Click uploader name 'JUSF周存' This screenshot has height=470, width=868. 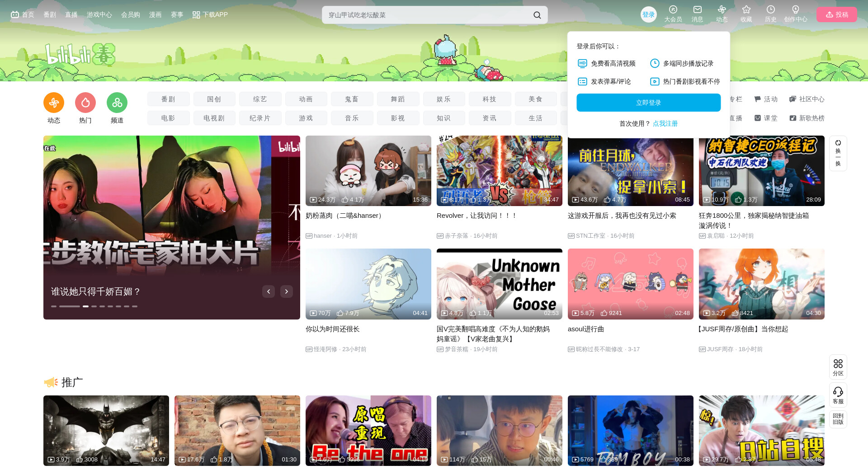(720, 349)
